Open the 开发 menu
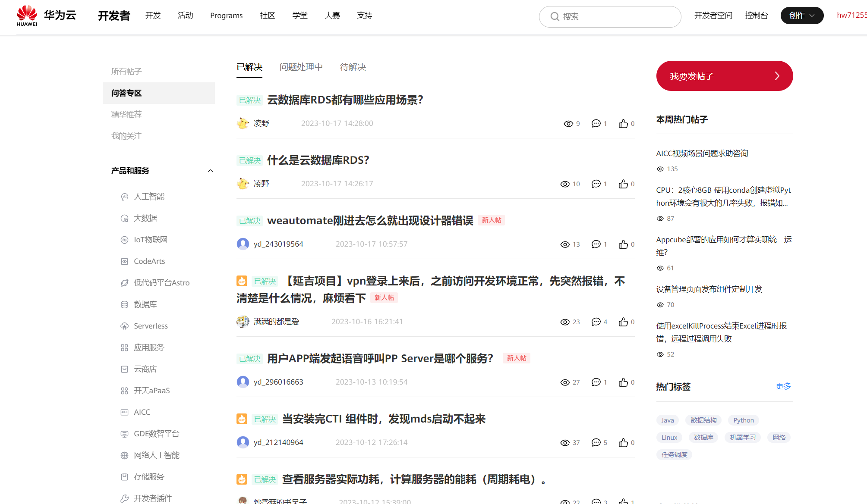 pos(153,16)
